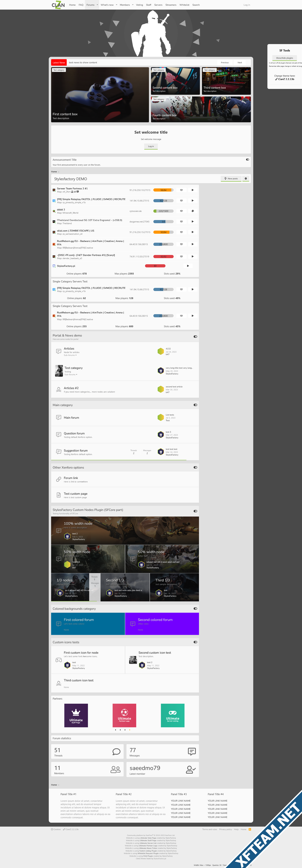Image resolution: width=302 pixels, height=868 pixels.
Task: Open hexagon avatar in Main forum row
Action: pos(161,418)
